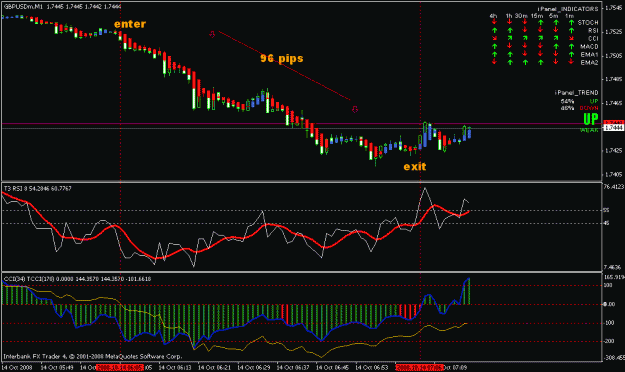Click the MACD row label
The image size is (625, 372).
click(x=590, y=46)
